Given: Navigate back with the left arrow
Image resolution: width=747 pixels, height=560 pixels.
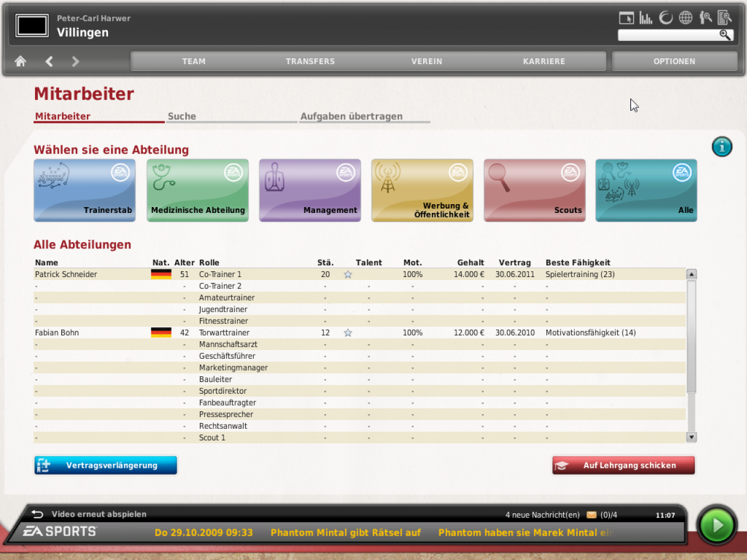Looking at the screenshot, I should pyautogui.click(x=49, y=61).
